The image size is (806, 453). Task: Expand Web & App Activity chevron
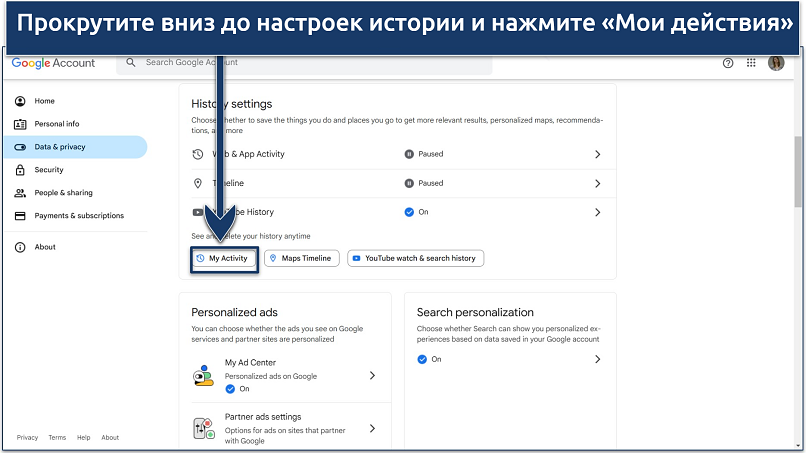[598, 154]
